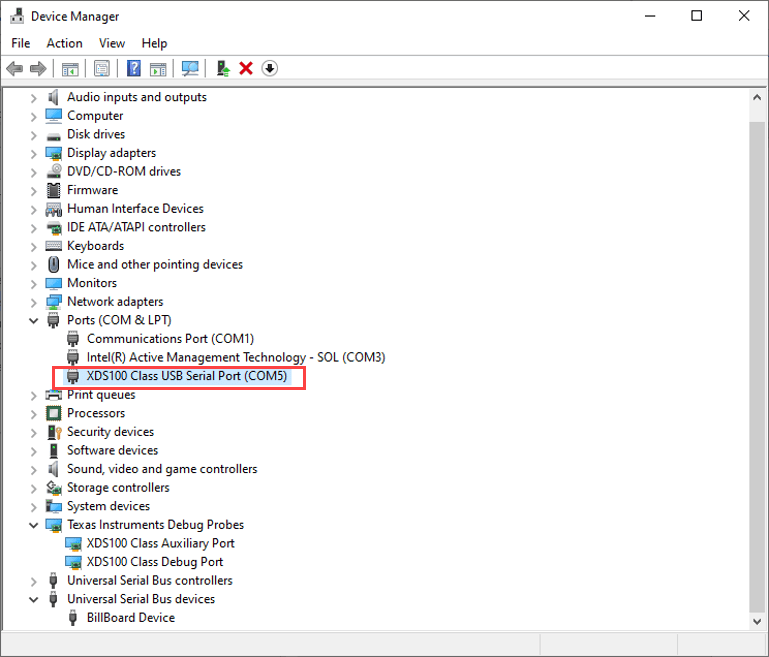The height and width of the screenshot is (657, 769).
Task: Click the Update device driver icon
Action: 223,68
